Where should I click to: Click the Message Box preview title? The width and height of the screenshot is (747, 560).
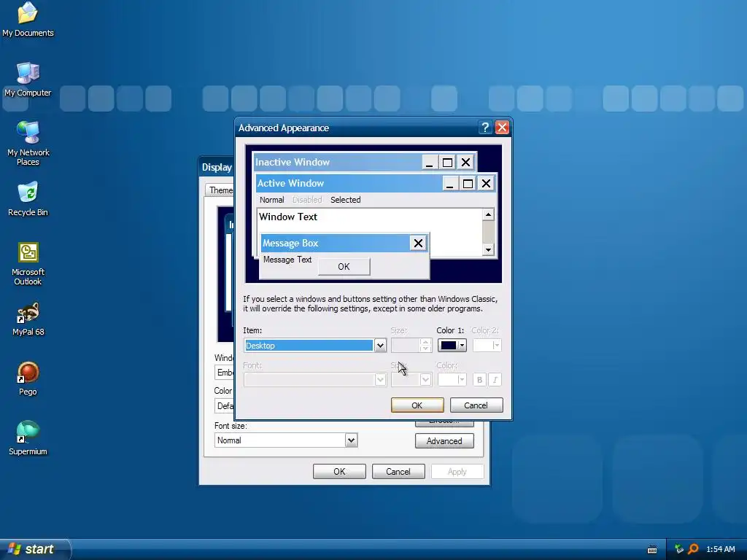point(336,243)
